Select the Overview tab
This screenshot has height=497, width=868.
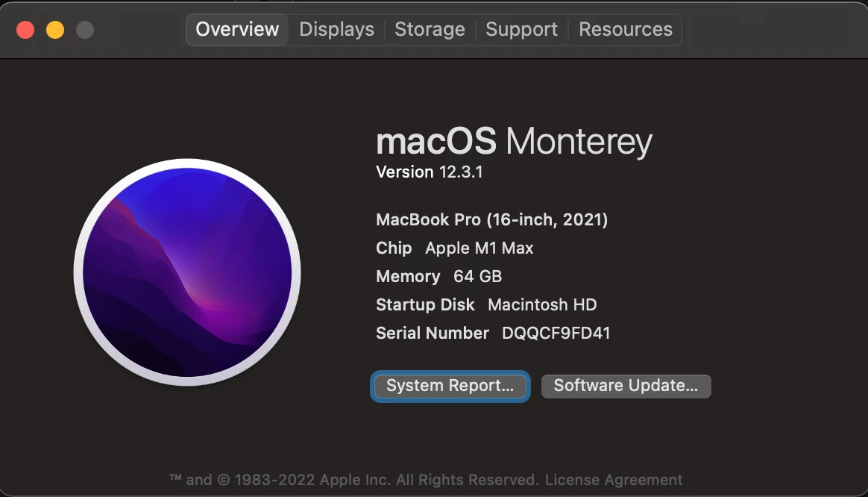coord(237,29)
